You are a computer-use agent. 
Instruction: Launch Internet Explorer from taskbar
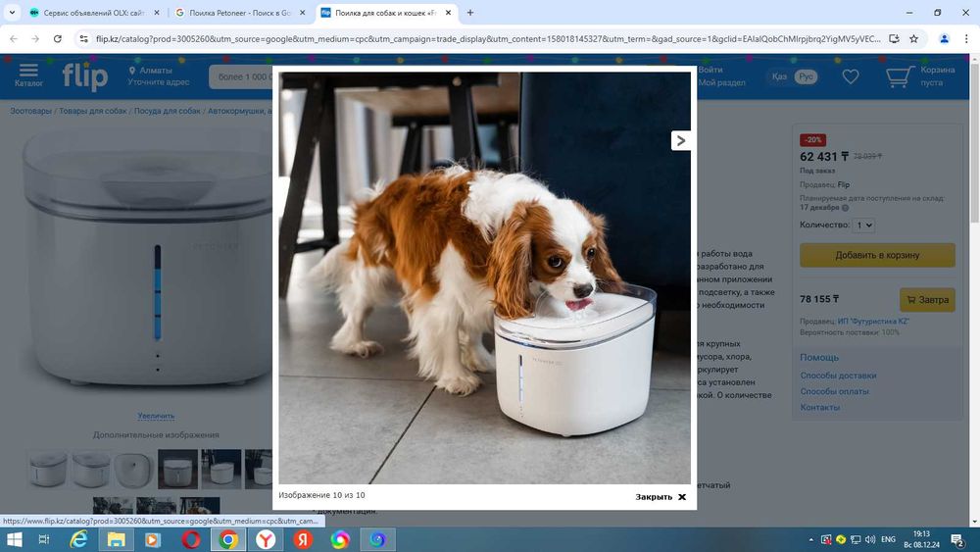[78, 539]
